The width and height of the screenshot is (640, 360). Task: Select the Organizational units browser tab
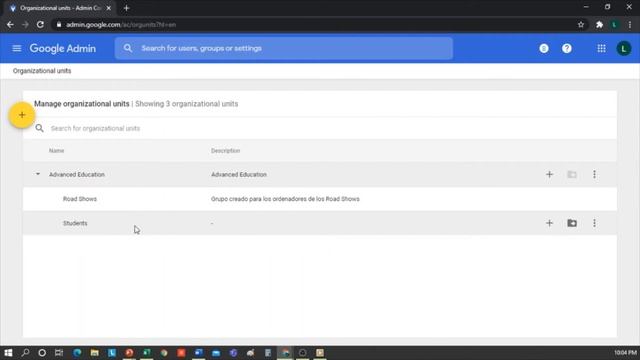[x=60, y=8]
